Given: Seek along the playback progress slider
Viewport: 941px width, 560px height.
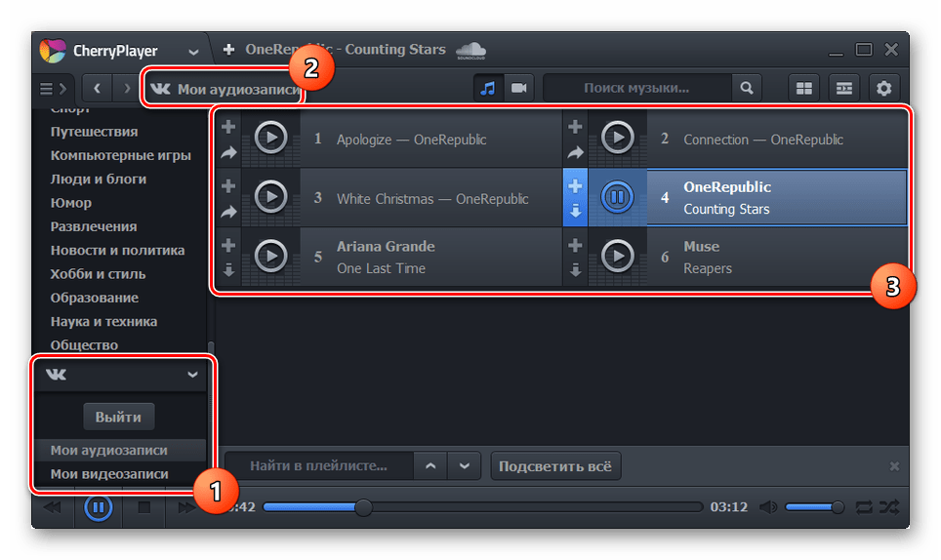Looking at the screenshot, I should click(x=482, y=507).
